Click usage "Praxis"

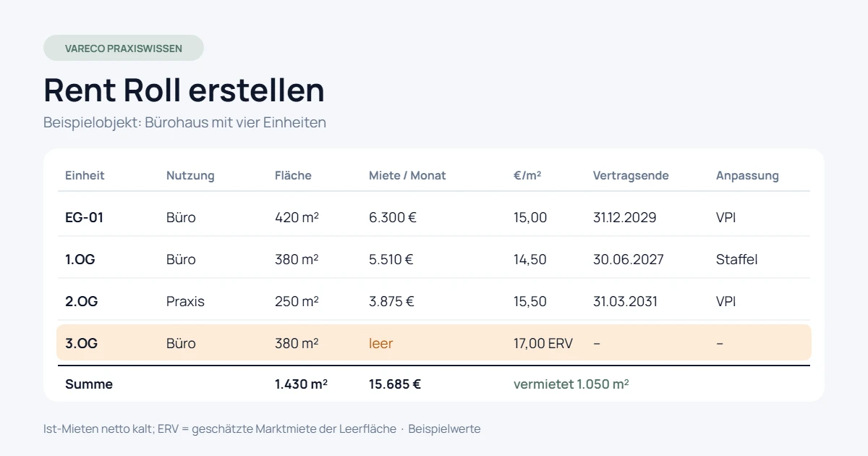point(185,301)
